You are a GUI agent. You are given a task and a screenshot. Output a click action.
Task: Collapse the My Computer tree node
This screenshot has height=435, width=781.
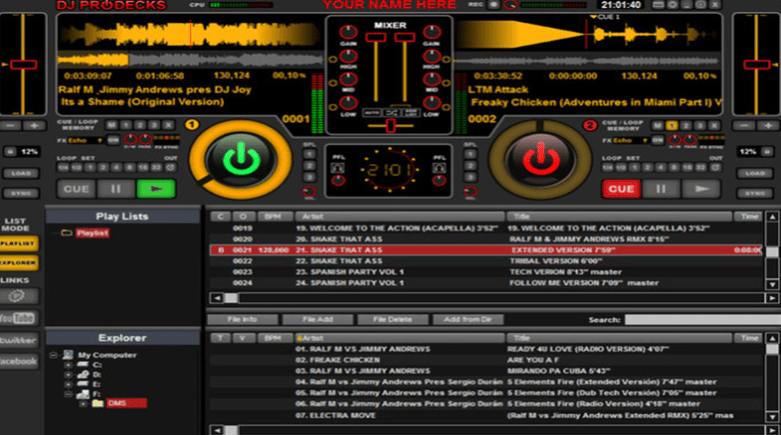point(53,355)
